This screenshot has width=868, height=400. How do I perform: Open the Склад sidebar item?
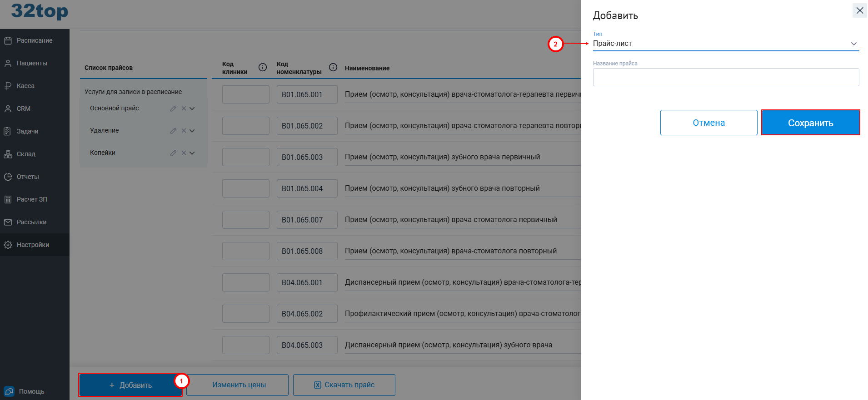click(x=26, y=154)
